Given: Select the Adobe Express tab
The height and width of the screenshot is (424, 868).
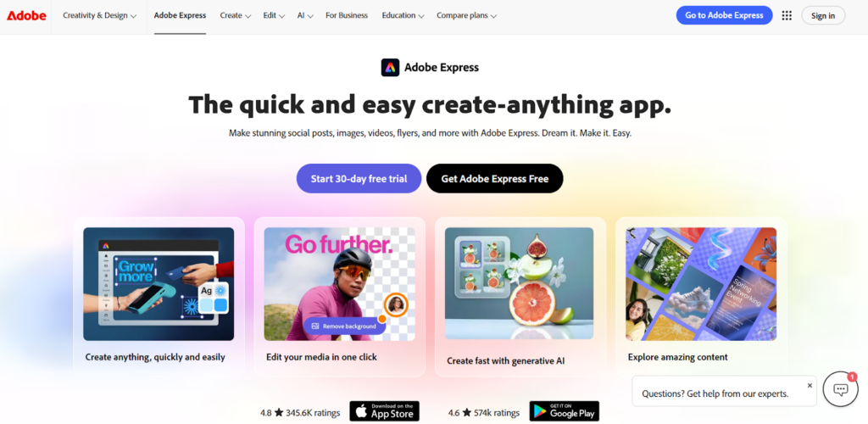Looking at the screenshot, I should (180, 15).
